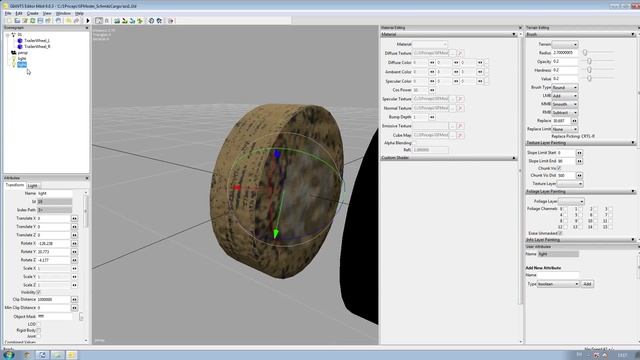Open the File menu
The width and height of the screenshot is (640, 360).
coord(8,13)
